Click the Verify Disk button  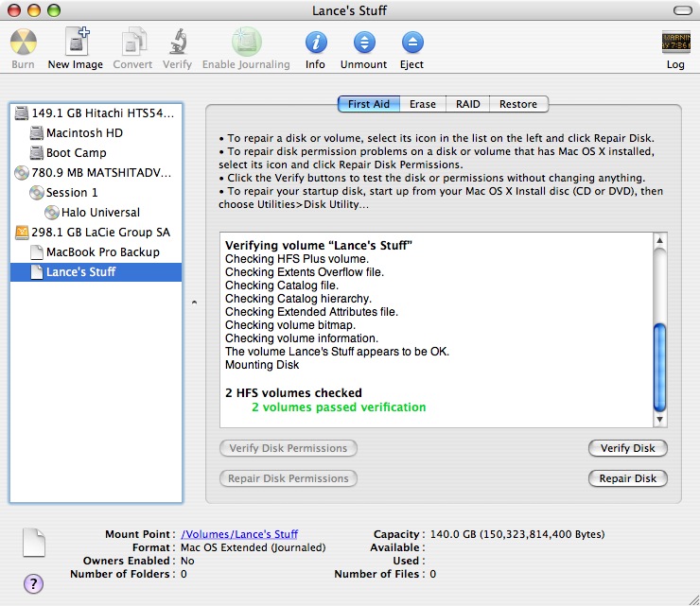click(x=628, y=448)
